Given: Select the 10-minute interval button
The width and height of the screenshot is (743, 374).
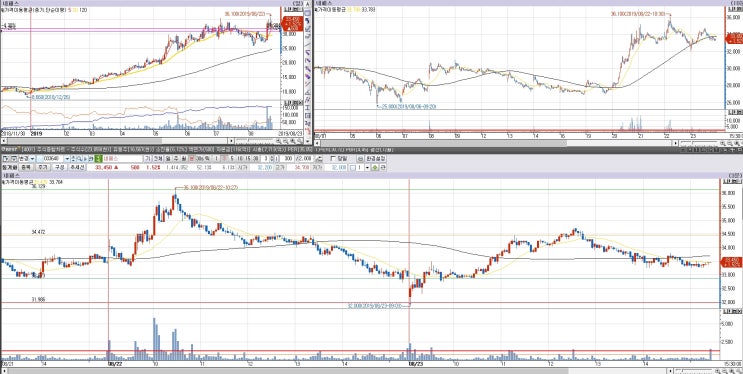Looking at the screenshot, I should point(240,158).
